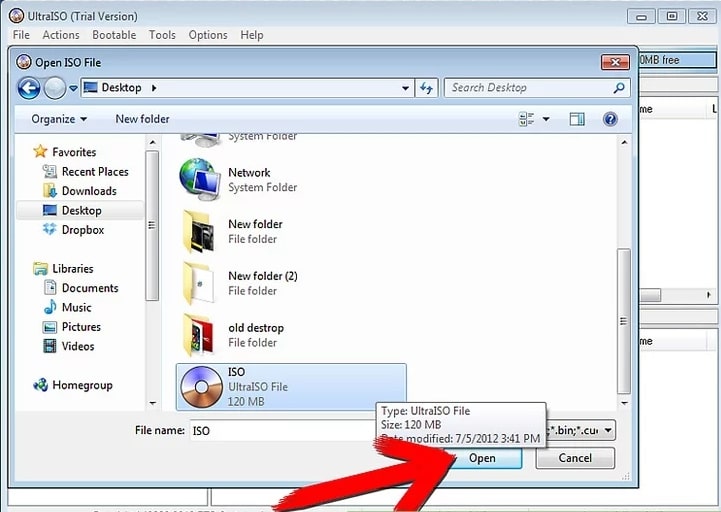Open the address bar history dropdown
Image resolution: width=721 pixels, height=512 pixels.
(405, 88)
